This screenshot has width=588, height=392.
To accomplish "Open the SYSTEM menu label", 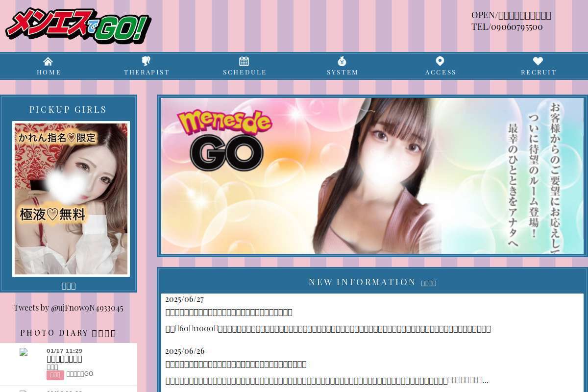I will pos(343,72).
